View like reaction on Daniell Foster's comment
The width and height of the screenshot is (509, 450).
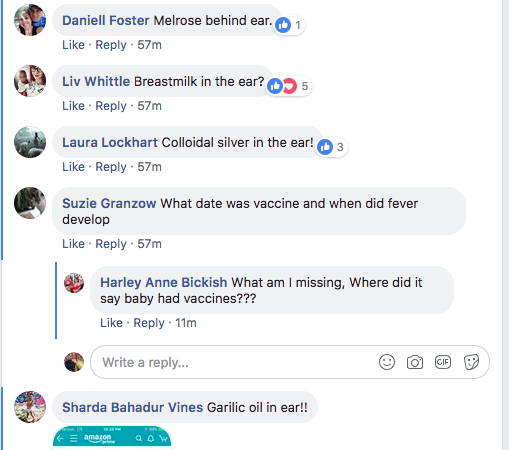[289, 25]
